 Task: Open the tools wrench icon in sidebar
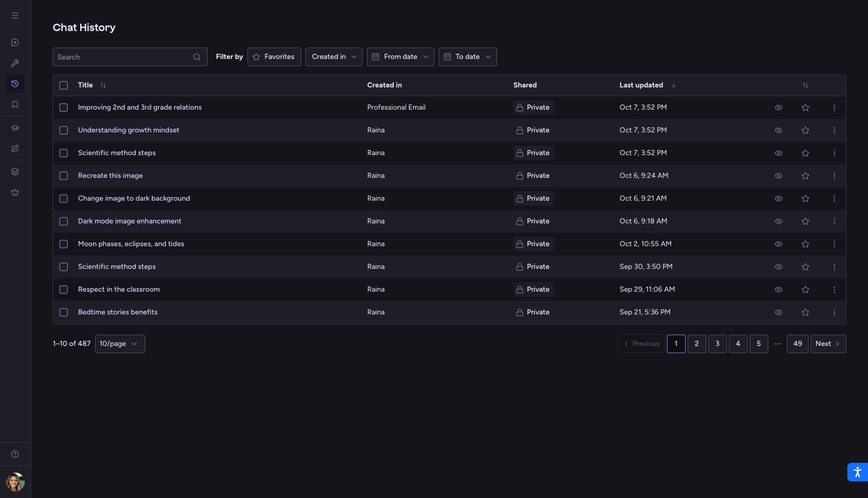(15, 63)
